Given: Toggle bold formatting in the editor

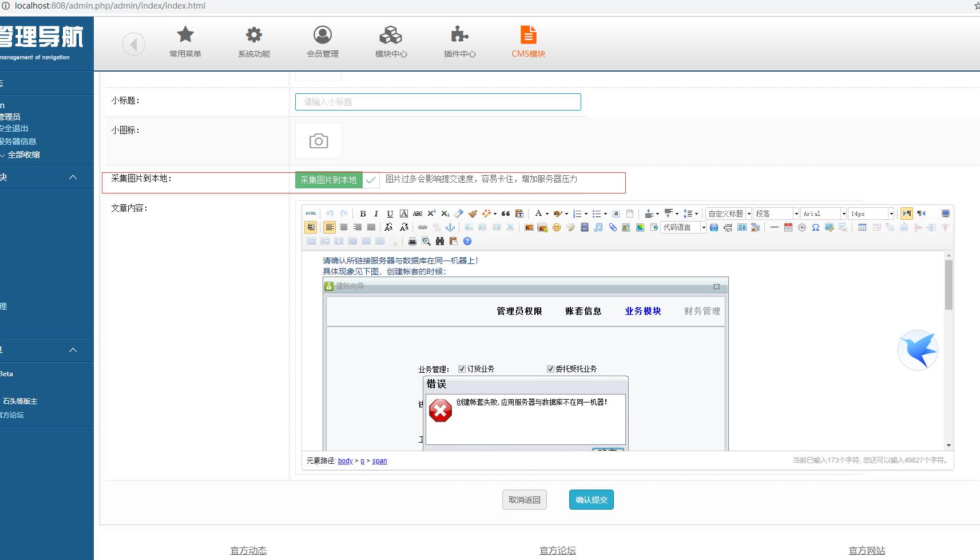Looking at the screenshot, I should (363, 214).
